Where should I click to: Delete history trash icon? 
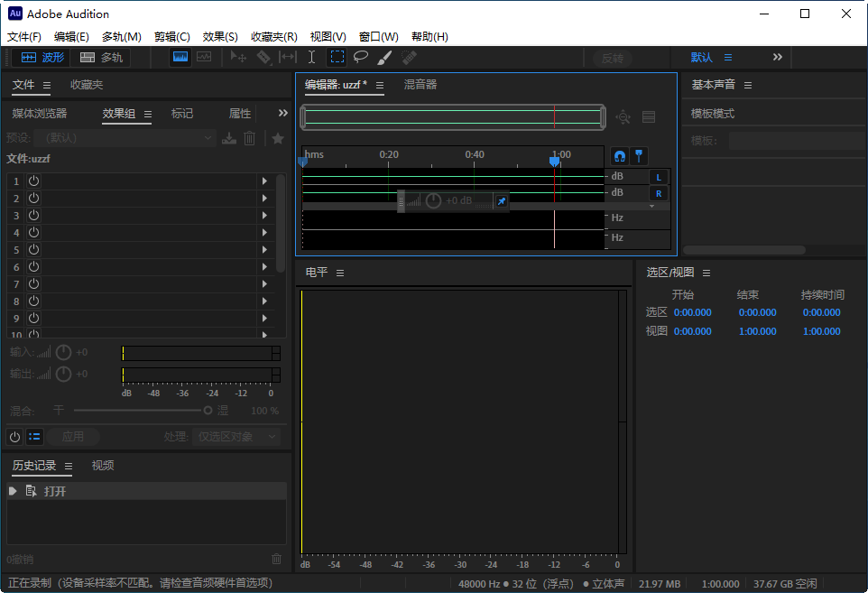(277, 560)
